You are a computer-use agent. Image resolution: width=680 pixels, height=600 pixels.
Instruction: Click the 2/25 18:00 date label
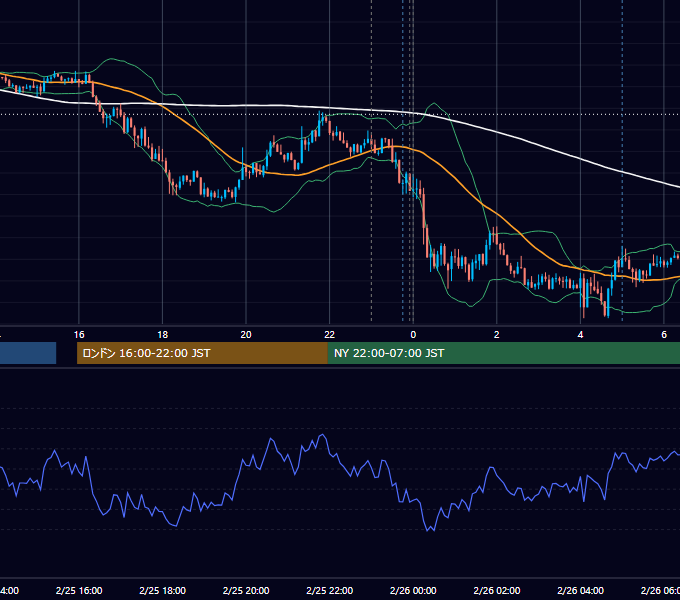[x=162, y=590]
